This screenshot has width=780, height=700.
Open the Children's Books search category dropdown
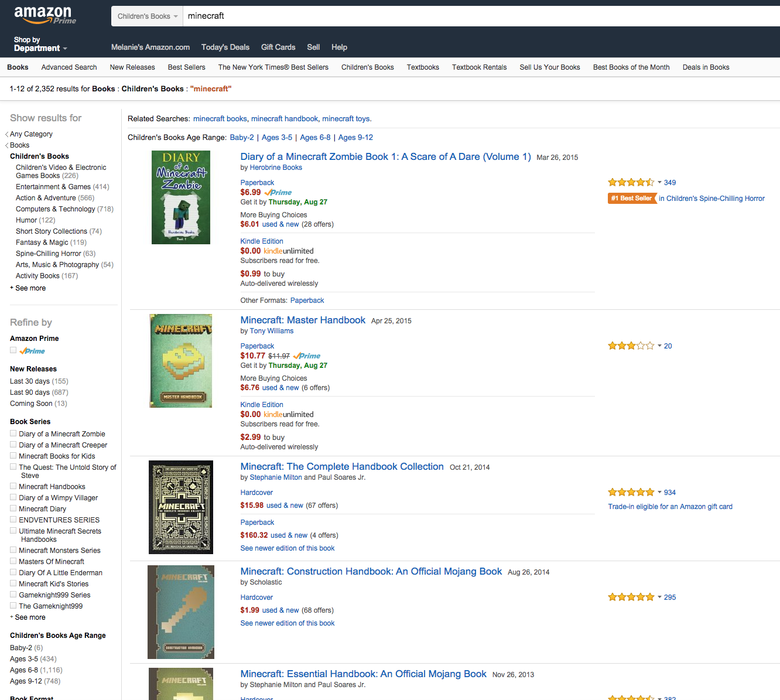[147, 16]
